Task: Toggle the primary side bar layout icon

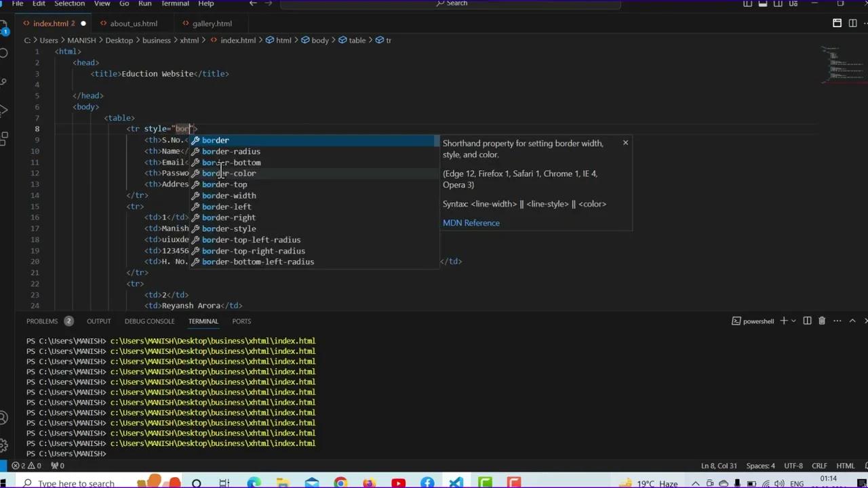Action: click(x=747, y=3)
